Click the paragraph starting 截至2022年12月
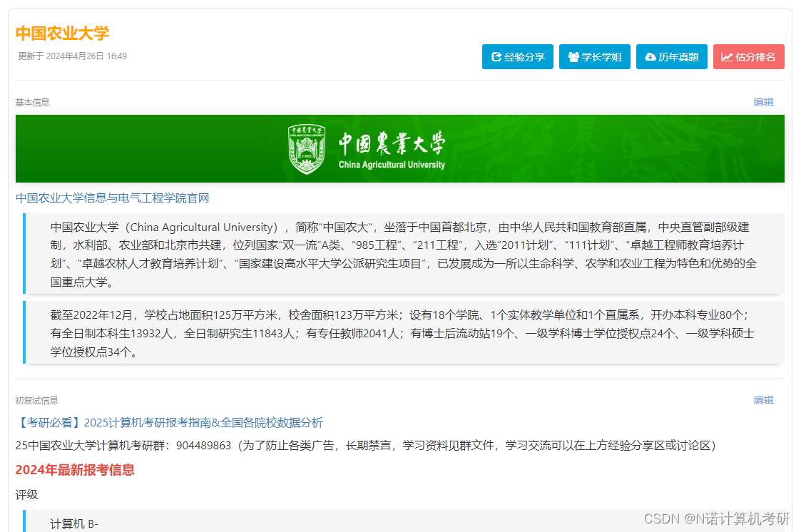 tap(404, 333)
